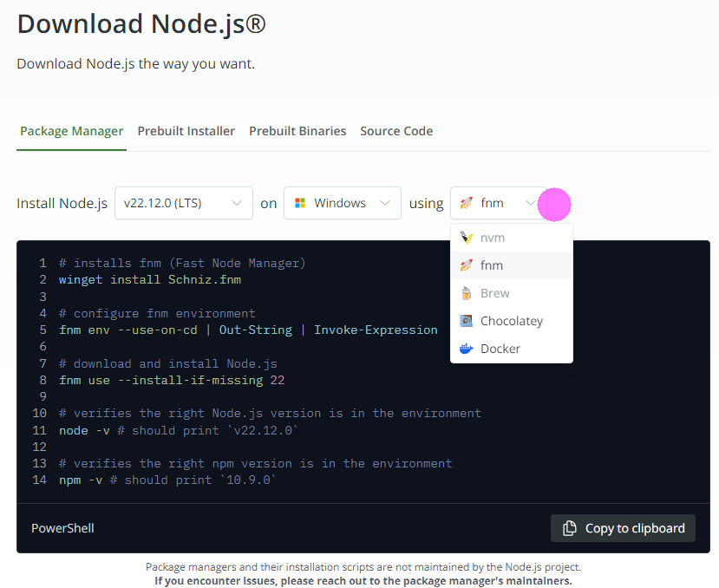The height and width of the screenshot is (588, 719).
Task: Open the Source Code tab
Action: click(x=396, y=131)
